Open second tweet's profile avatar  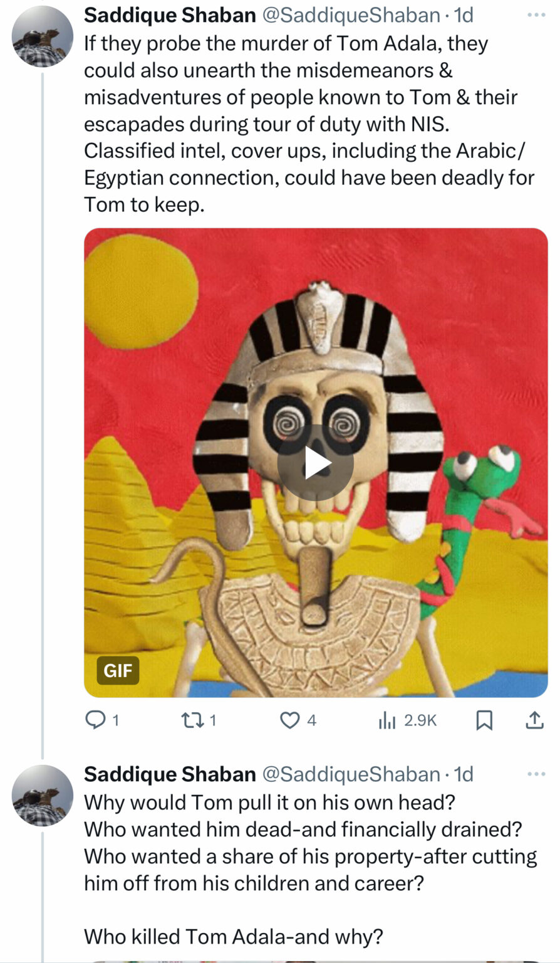click(x=43, y=796)
